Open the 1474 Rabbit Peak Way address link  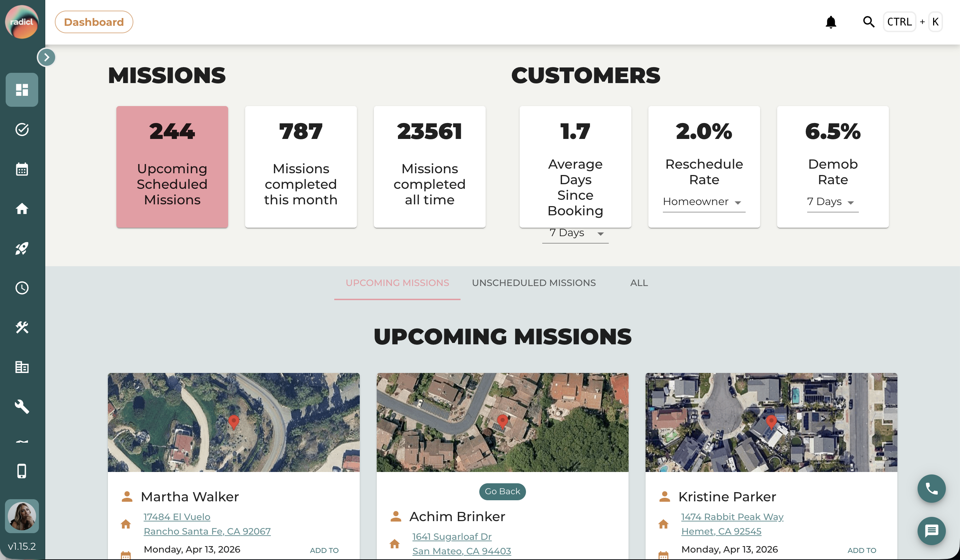tap(731, 517)
